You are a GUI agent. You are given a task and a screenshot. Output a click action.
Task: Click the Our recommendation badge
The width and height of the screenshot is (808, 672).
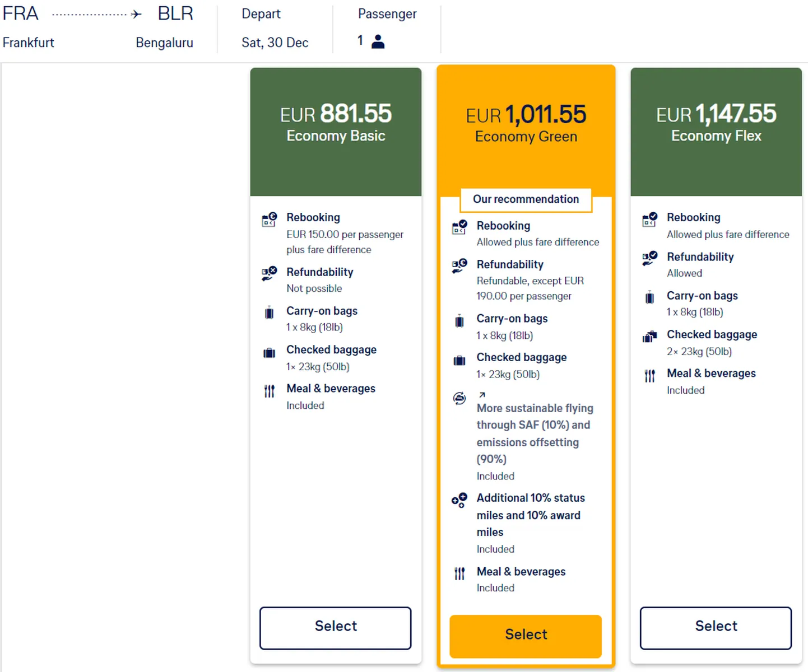tap(526, 199)
